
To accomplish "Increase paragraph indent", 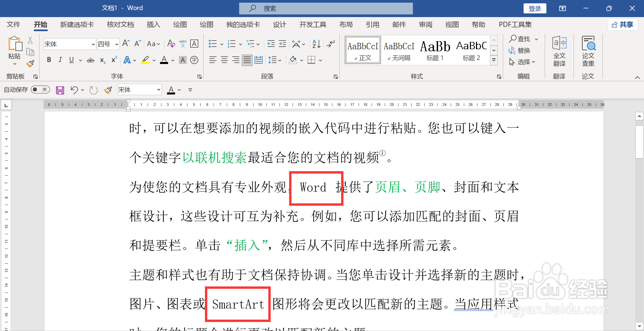I will pyautogui.click(x=283, y=44).
